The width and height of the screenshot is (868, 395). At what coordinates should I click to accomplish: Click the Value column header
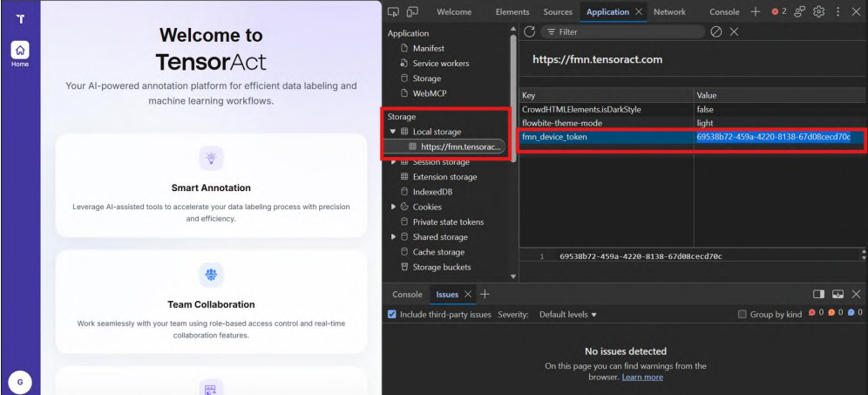pos(781,95)
